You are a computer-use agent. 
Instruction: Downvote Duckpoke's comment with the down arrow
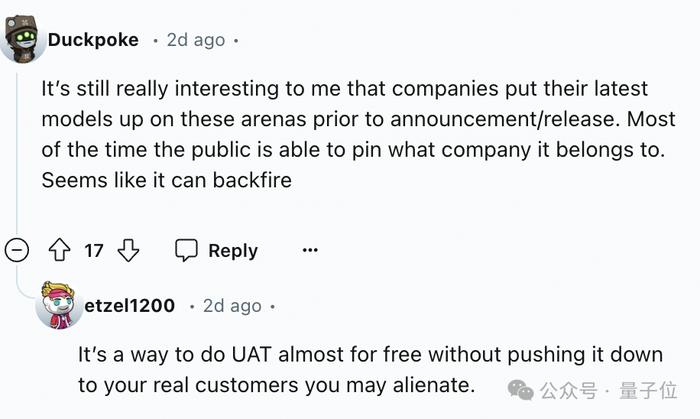[x=128, y=250]
